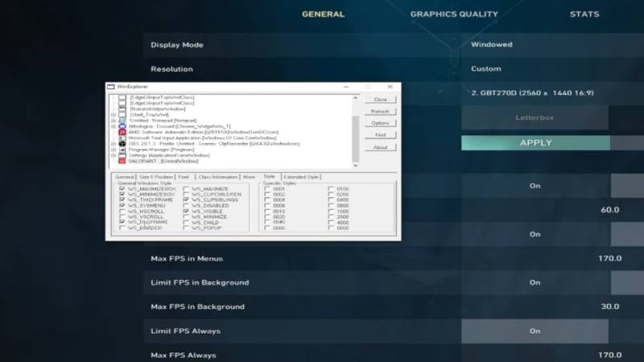
Task: Uncheck WS_MINIMIZEBOX style
Action: pyautogui.click(x=122, y=194)
